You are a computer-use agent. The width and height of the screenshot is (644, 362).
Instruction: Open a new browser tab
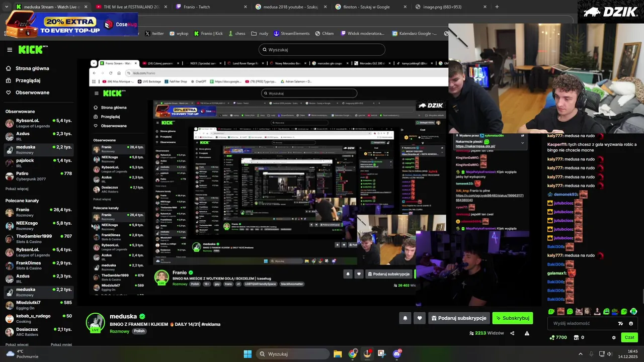pos(497,7)
